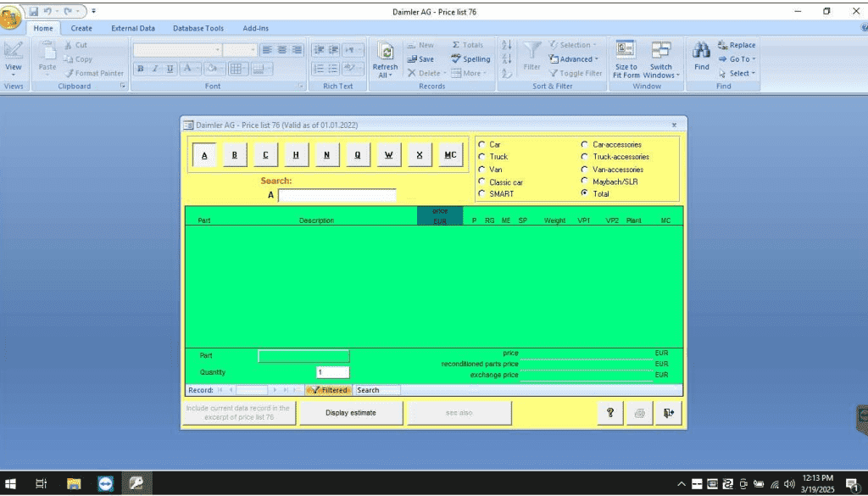
Task: Click Replace in Find group
Action: click(x=737, y=45)
